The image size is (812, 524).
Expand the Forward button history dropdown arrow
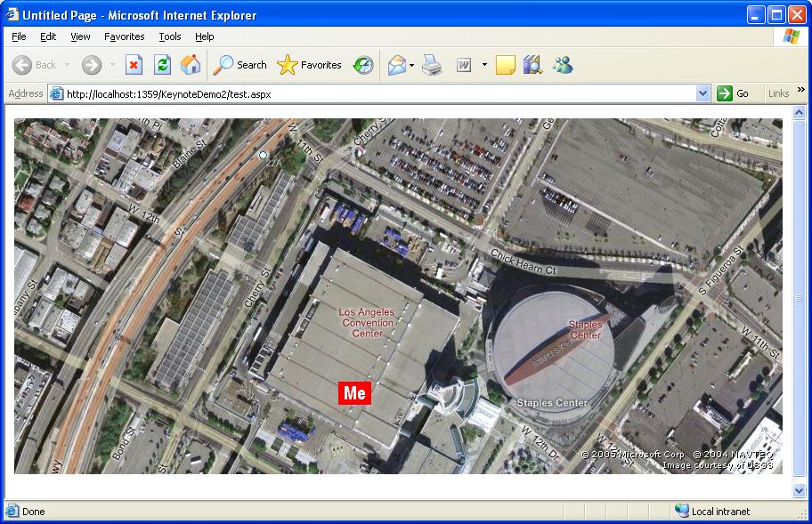click(x=112, y=65)
